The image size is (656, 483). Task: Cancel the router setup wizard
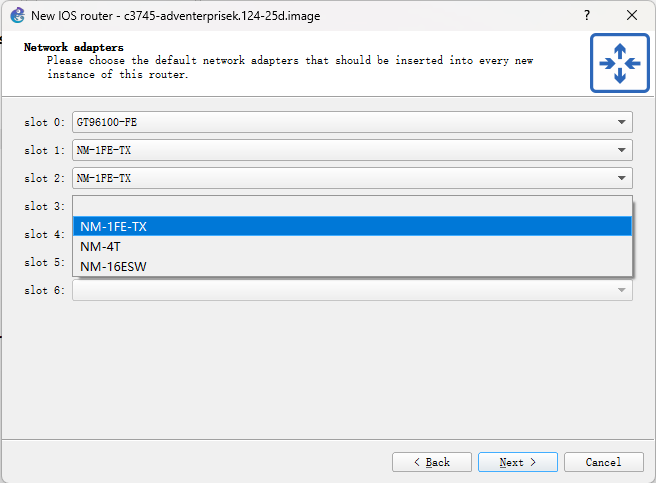(x=603, y=462)
